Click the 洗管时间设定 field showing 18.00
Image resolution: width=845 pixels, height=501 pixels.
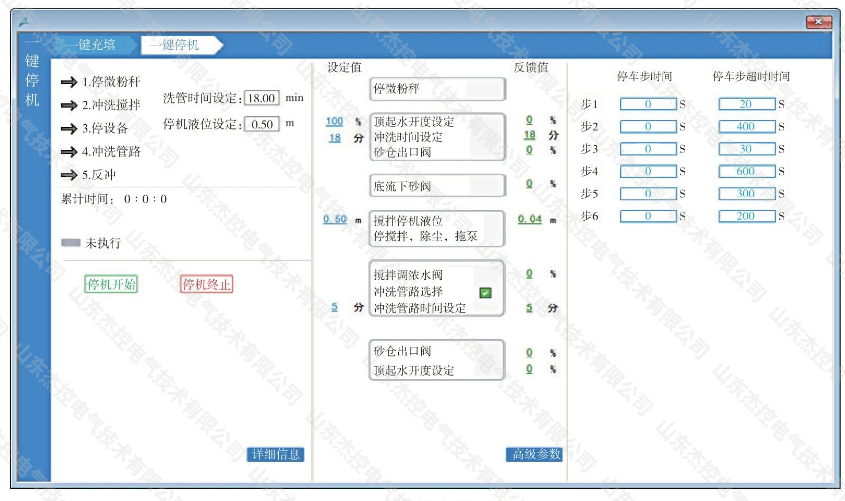[262, 98]
